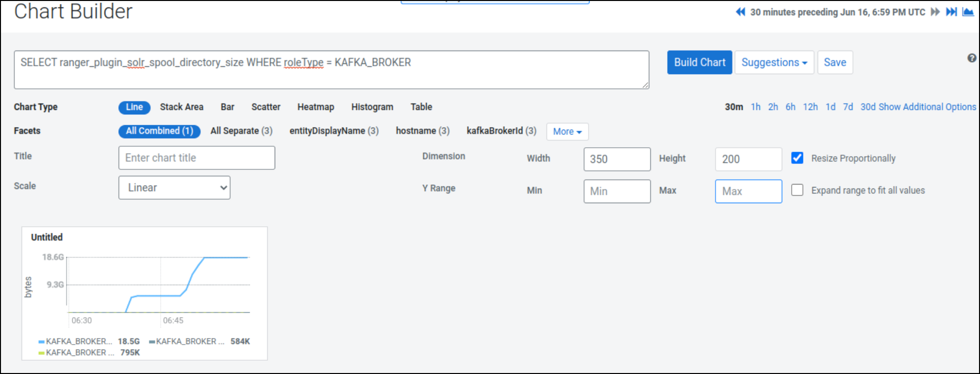
Task: Uncheck the Resize Proportionally checkbox
Action: tap(797, 158)
